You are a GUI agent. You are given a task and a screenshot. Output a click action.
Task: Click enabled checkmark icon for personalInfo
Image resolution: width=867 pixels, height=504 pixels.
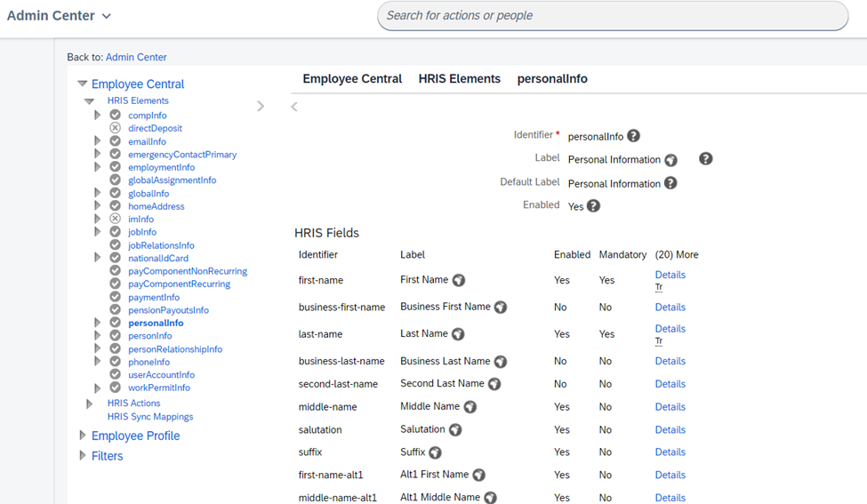[x=115, y=323]
